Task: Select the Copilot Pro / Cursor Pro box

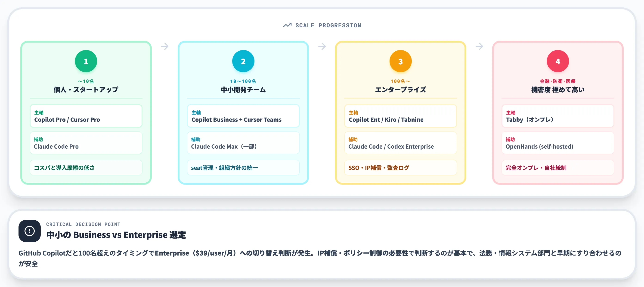Action: coord(86,116)
